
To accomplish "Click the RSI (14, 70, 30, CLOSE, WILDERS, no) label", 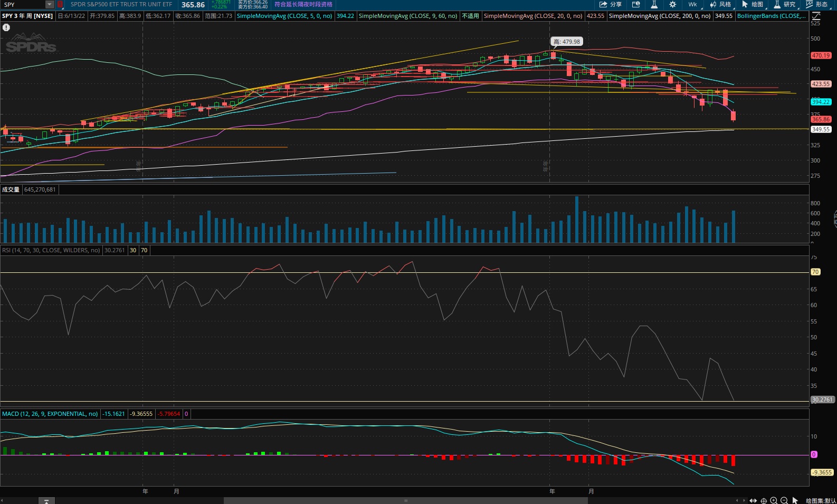I will tap(51, 250).
